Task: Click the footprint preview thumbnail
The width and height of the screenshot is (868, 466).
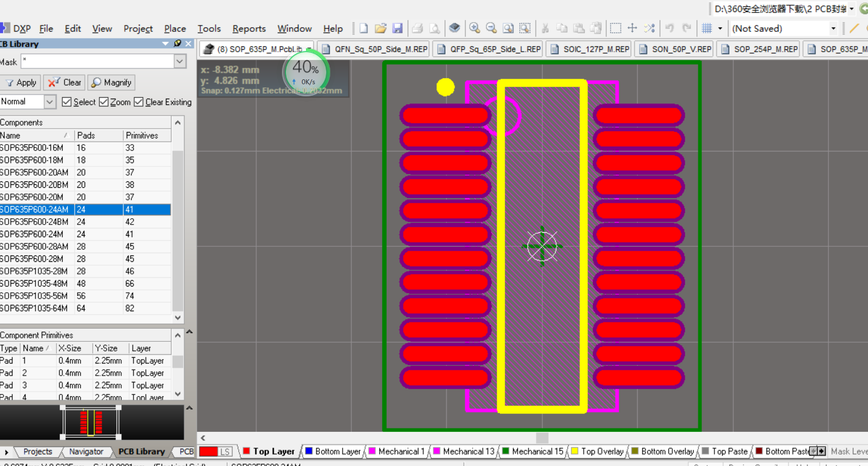Action: 91,422
